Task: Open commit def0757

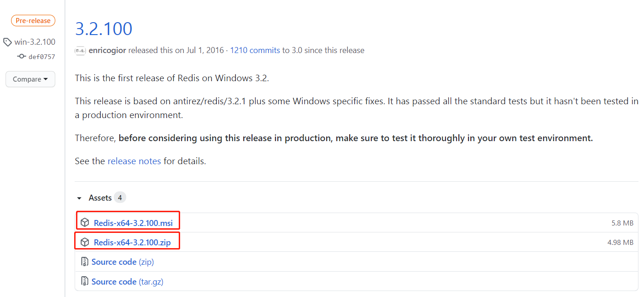Action: (x=41, y=57)
